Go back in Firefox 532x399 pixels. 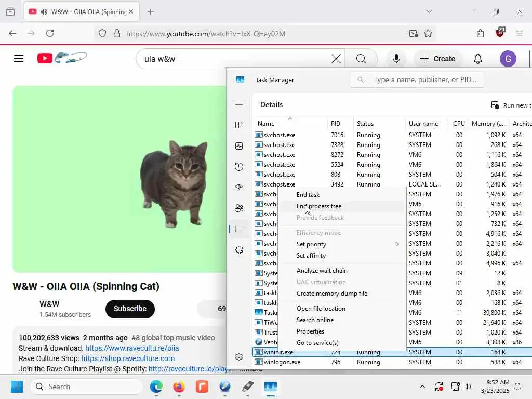click(12, 33)
